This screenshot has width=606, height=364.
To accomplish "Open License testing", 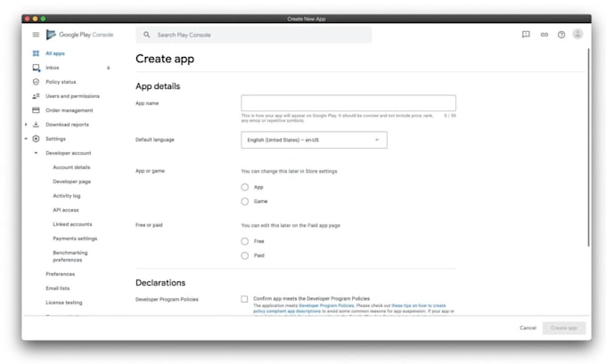I will pos(64,303).
